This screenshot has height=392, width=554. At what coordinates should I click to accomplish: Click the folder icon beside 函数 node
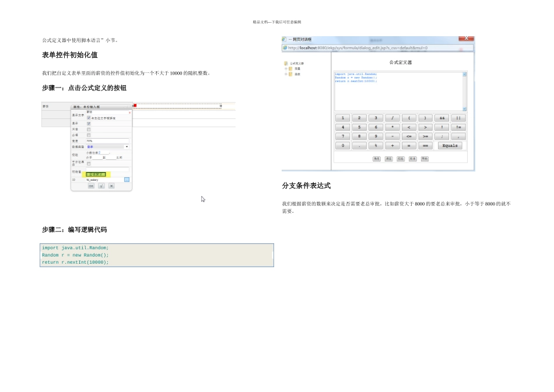[x=290, y=74]
